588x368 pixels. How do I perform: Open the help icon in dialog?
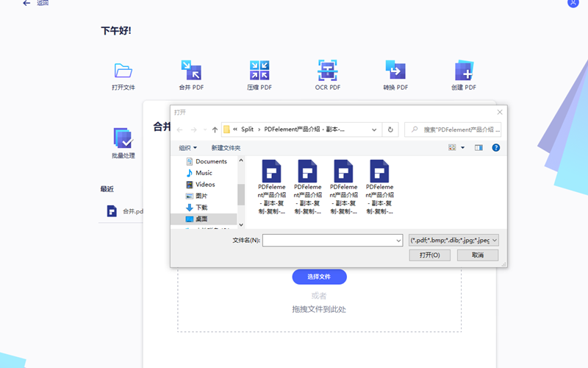496,148
